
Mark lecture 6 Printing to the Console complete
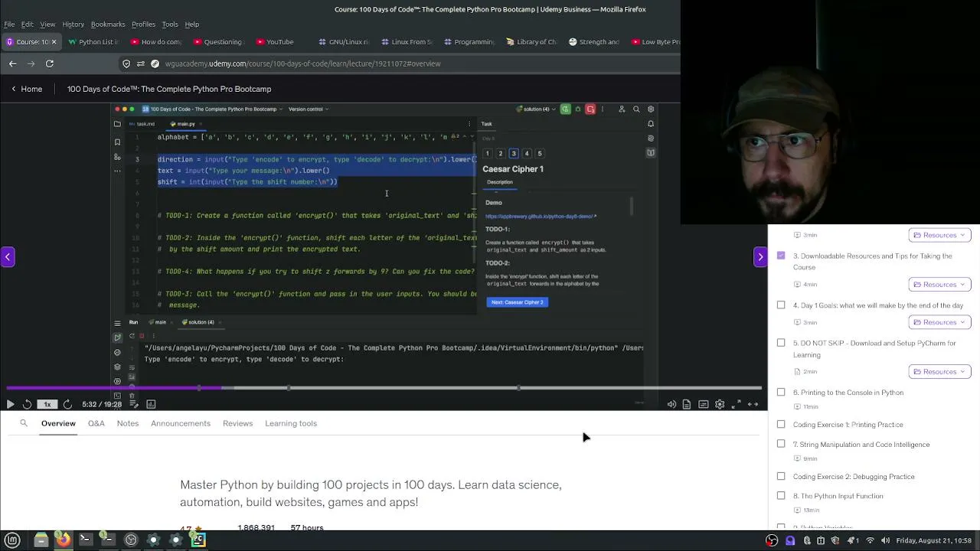[x=781, y=393]
